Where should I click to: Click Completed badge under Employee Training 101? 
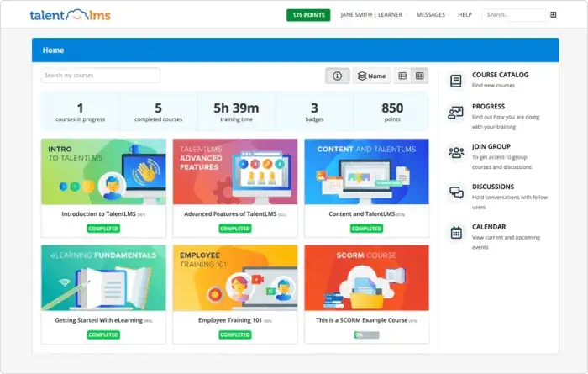235,334
